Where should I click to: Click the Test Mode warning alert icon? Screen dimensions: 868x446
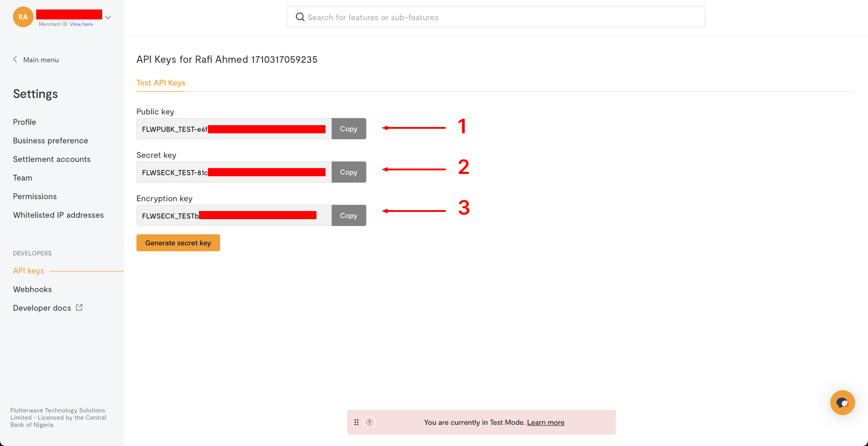pyautogui.click(x=369, y=422)
